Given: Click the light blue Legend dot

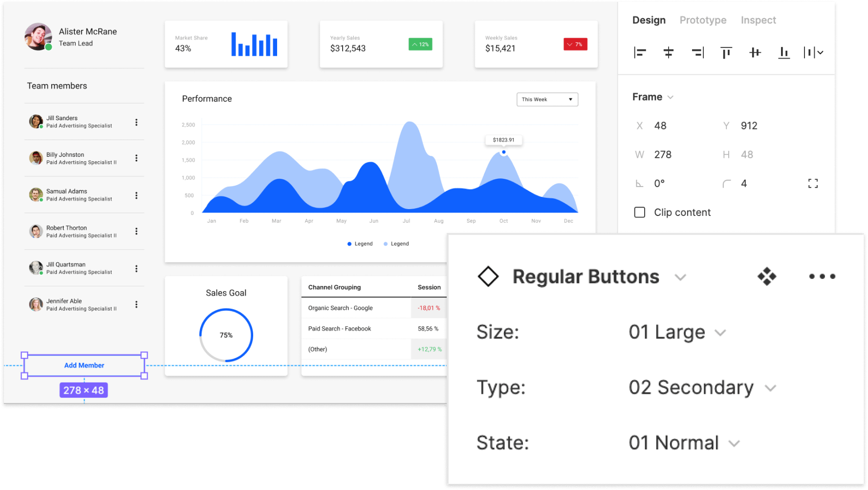Looking at the screenshot, I should [386, 244].
